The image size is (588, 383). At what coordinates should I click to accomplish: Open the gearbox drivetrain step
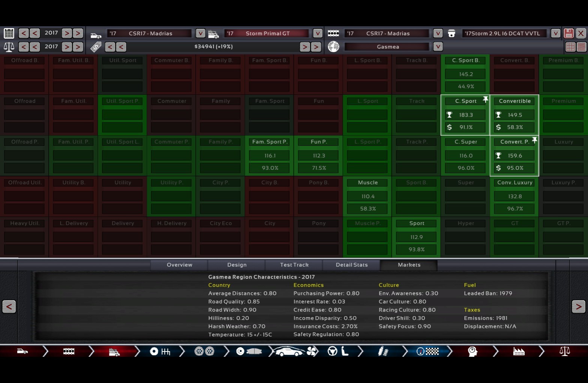coord(160,351)
